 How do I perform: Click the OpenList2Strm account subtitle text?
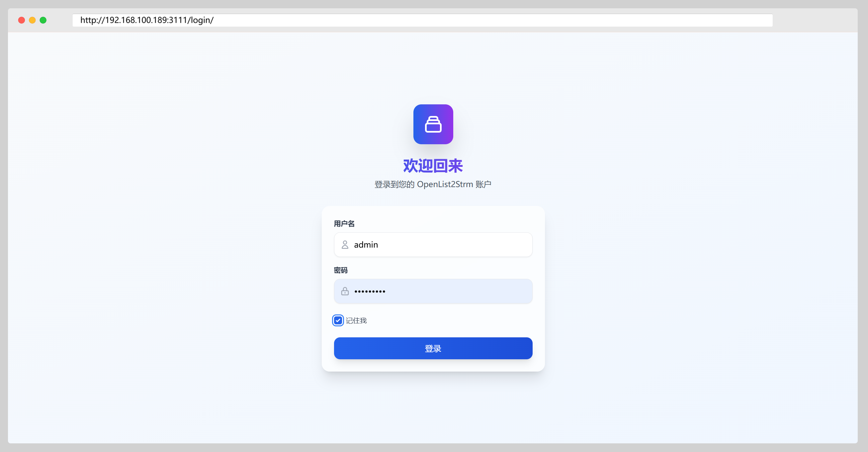(x=433, y=184)
